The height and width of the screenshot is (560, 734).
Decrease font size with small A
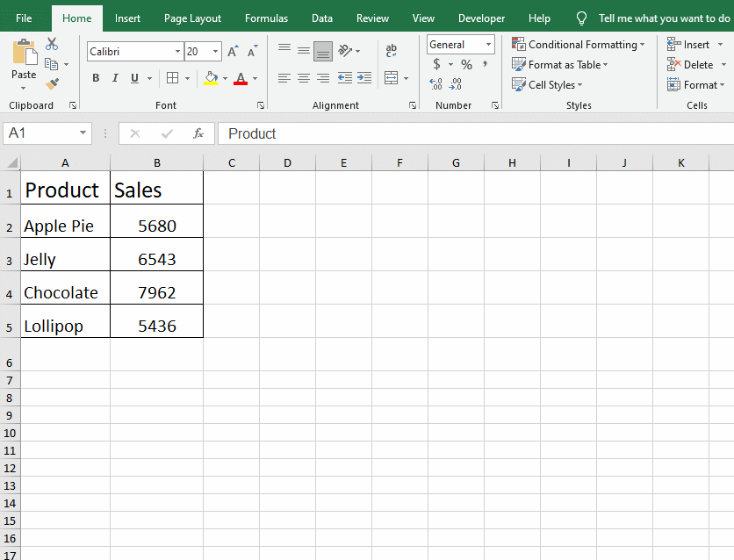[252, 52]
